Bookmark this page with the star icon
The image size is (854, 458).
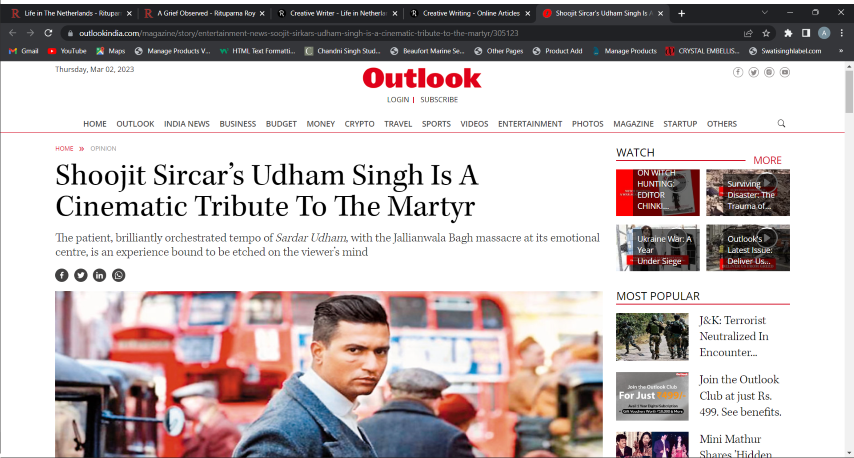[x=766, y=33]
